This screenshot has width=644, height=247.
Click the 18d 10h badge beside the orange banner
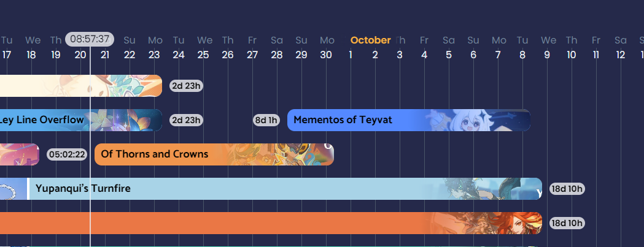coord(567,223)
